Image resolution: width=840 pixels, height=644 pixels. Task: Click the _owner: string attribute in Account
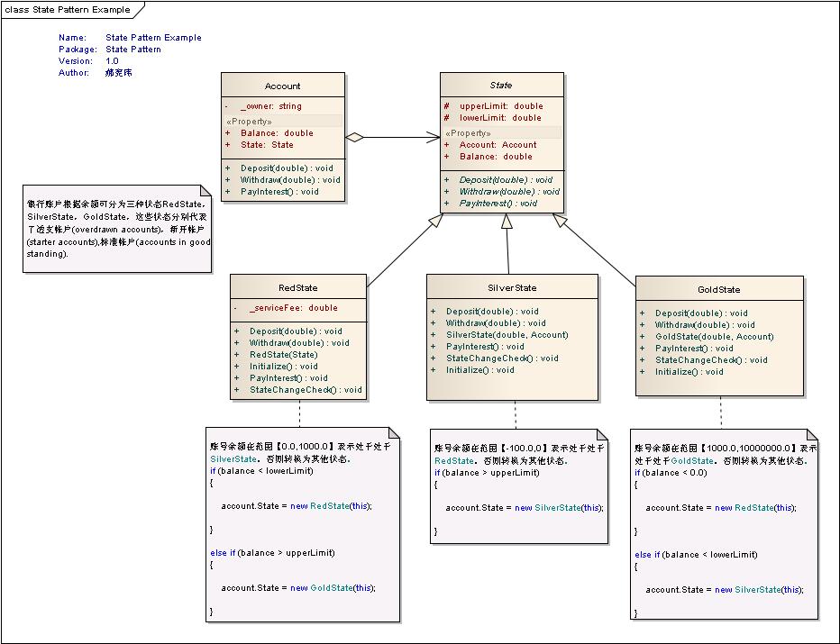[270, 106]
